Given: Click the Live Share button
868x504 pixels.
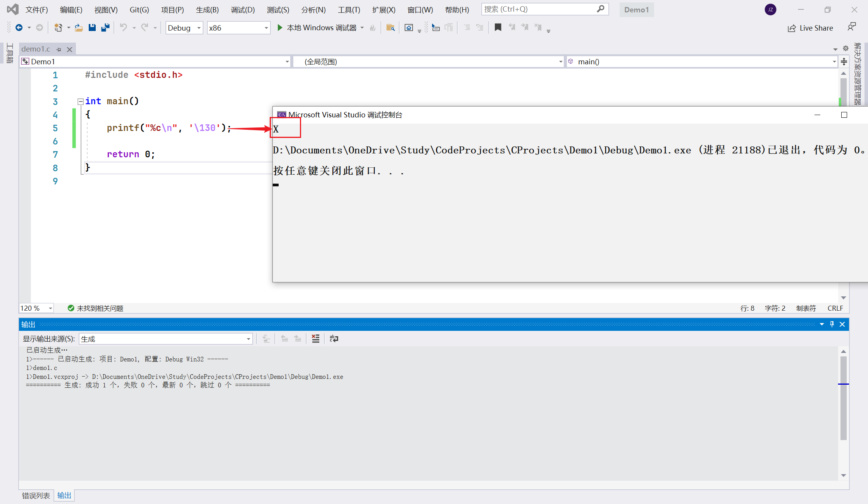Looking at the screenshot, I should [810, 28].
